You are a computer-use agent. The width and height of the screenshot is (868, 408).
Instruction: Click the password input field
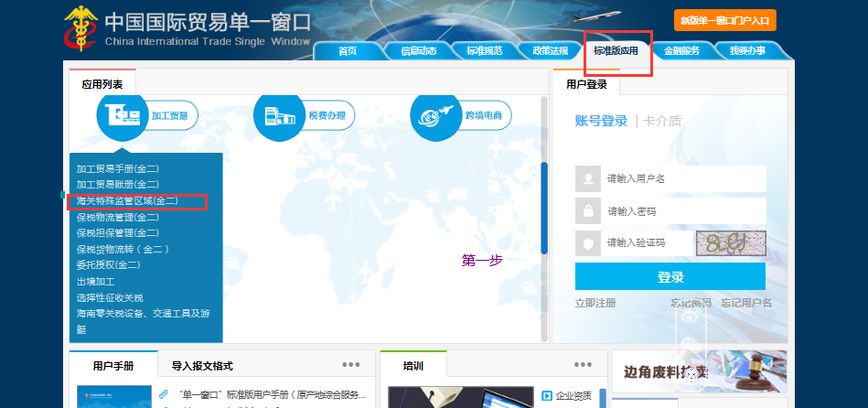683,211
